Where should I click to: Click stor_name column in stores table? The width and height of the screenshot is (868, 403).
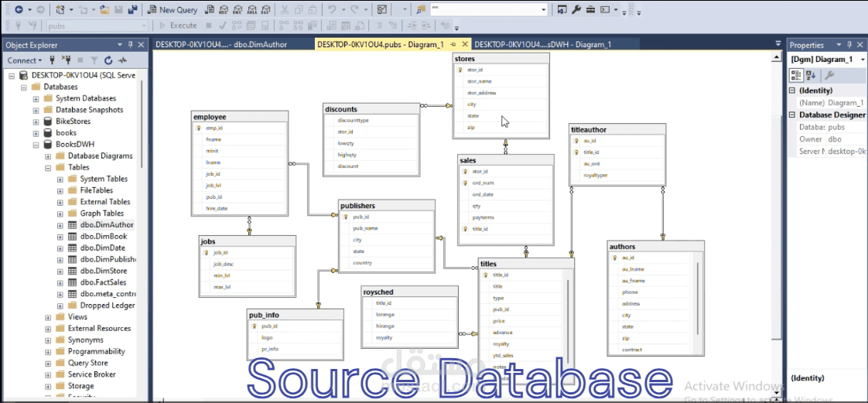tap(480, 81)
